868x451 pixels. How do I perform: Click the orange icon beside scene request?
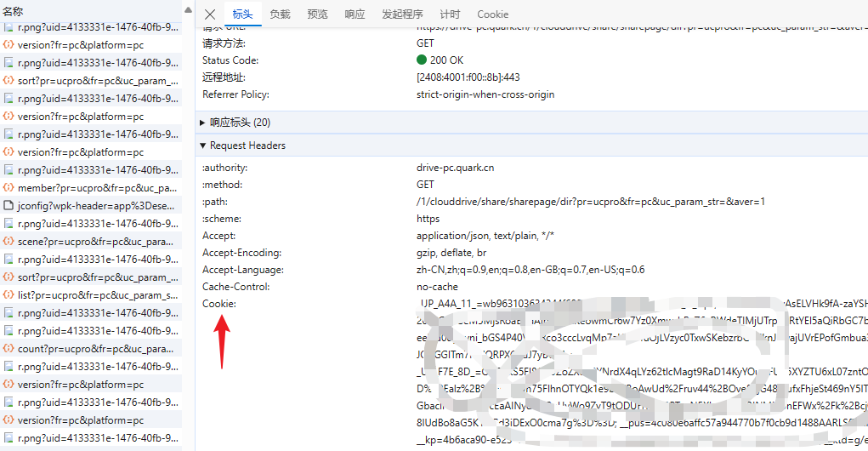(x=9, y=242)
